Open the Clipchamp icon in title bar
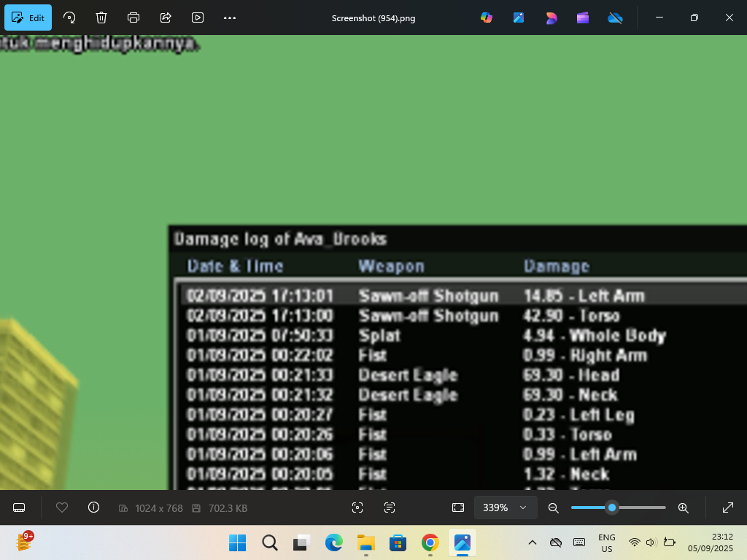Viewport: 747px width, 560px height. coord(583,17)
